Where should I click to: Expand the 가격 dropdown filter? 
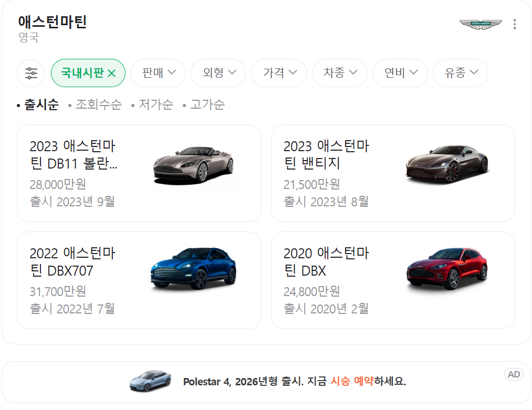pos(279,73)
